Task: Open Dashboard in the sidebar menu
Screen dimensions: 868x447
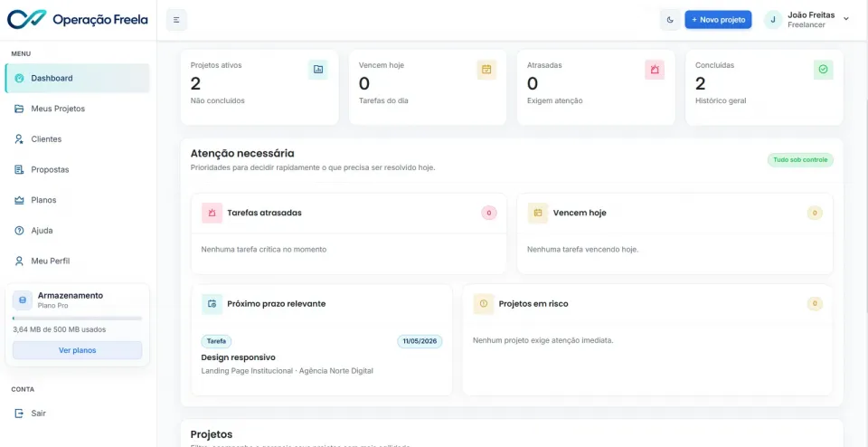Action: [77, 78]
